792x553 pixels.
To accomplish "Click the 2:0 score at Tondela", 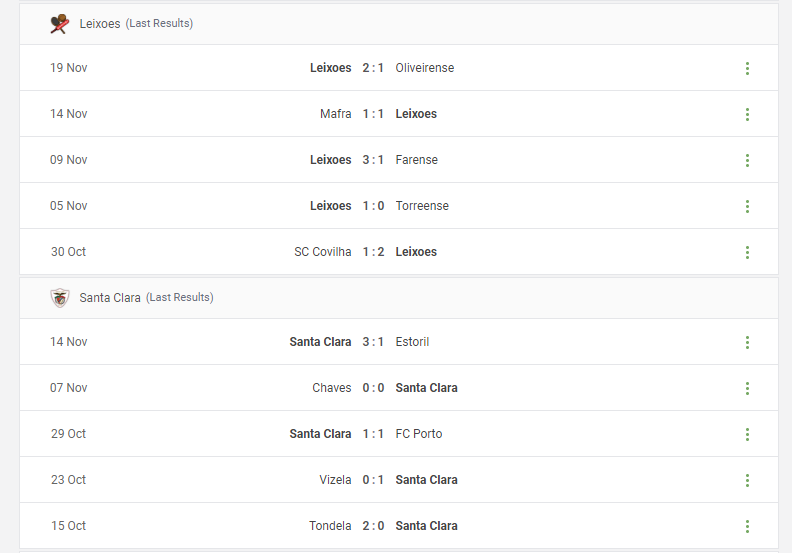I will pyautogui.click(x=373, y=526).
